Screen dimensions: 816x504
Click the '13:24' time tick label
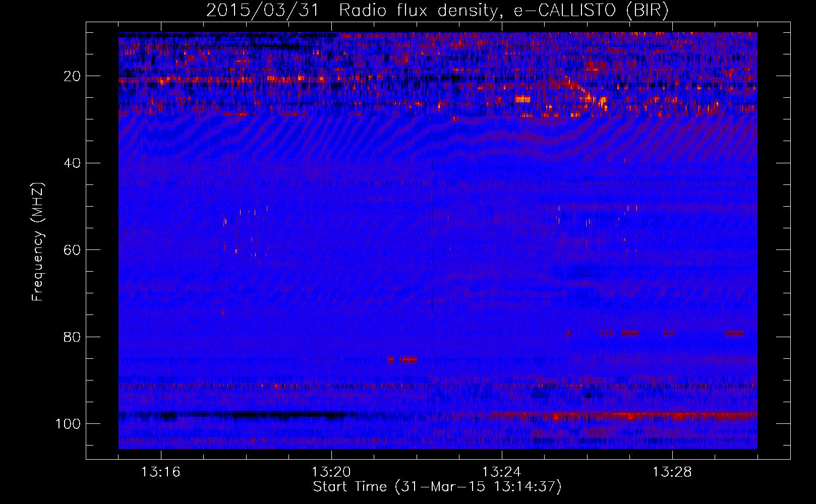point(502,472)
